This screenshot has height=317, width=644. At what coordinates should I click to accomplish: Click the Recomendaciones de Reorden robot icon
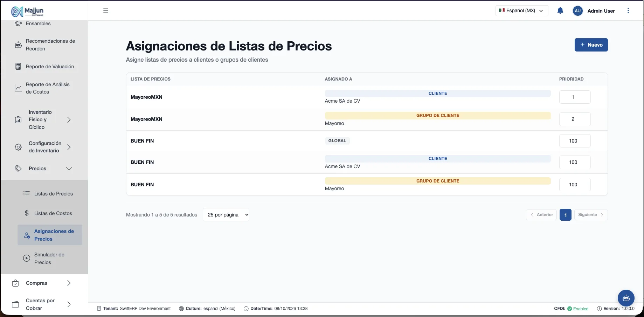(18, 45)
